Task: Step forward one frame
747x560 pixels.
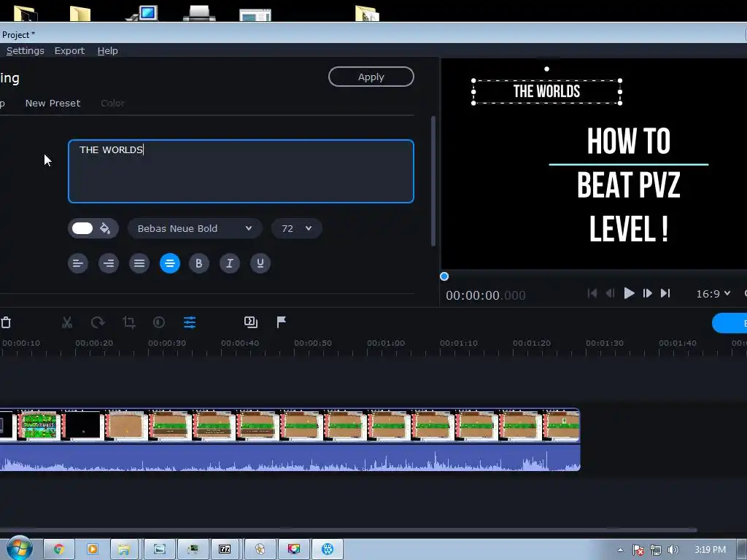Action: 647,293
